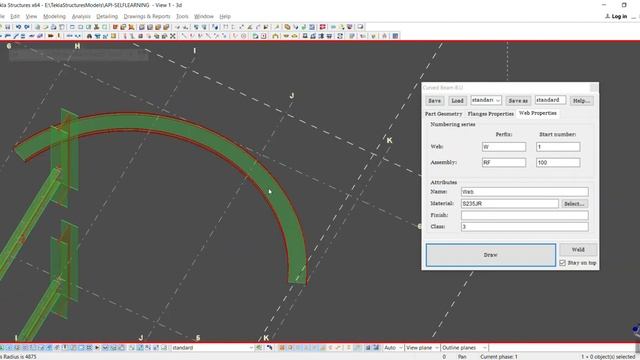Click the Save as name field containing standard
The height and width of the screenshot is (360, 640).
(x=550, y=100)
